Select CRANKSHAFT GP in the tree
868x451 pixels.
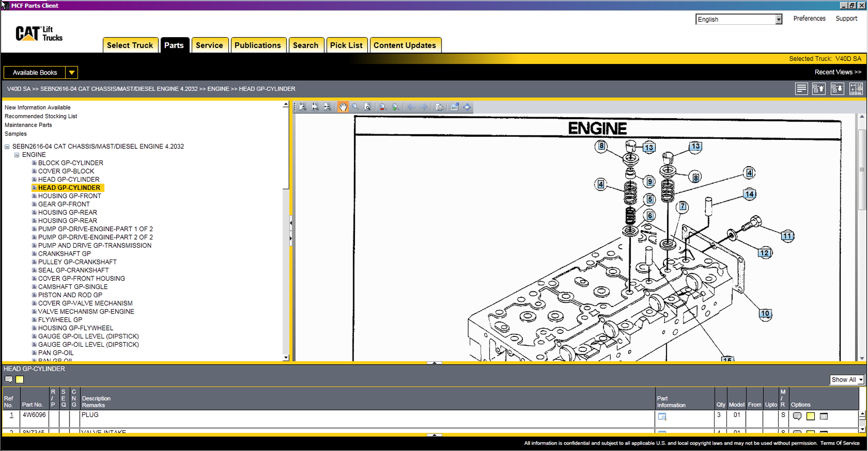pos(65,254)
